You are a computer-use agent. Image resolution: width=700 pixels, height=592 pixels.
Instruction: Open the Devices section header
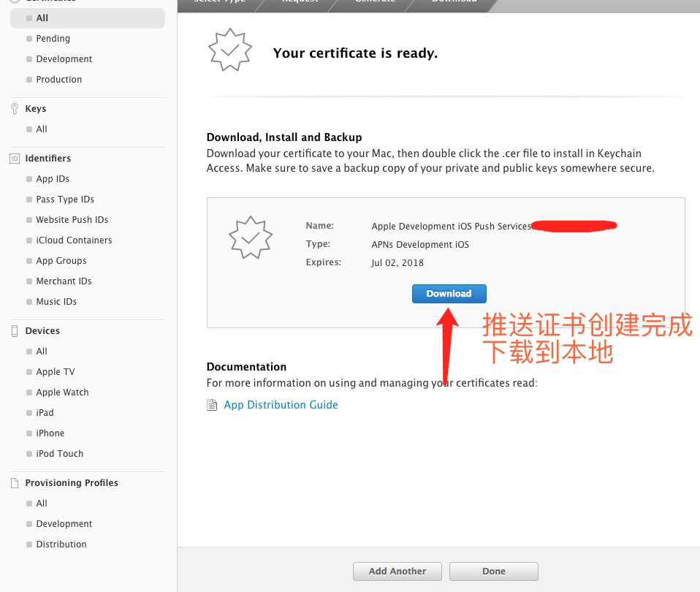click(x=42, y=331)
